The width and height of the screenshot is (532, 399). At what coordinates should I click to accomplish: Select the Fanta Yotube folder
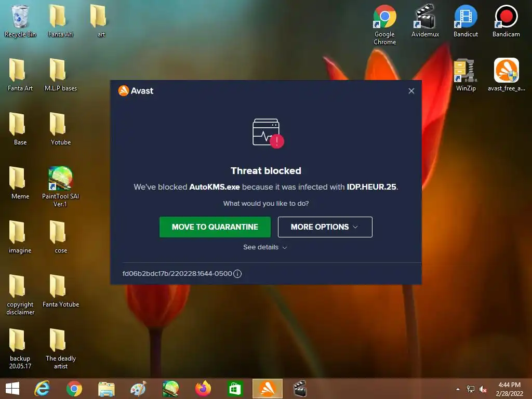click(x=60, y=291)
